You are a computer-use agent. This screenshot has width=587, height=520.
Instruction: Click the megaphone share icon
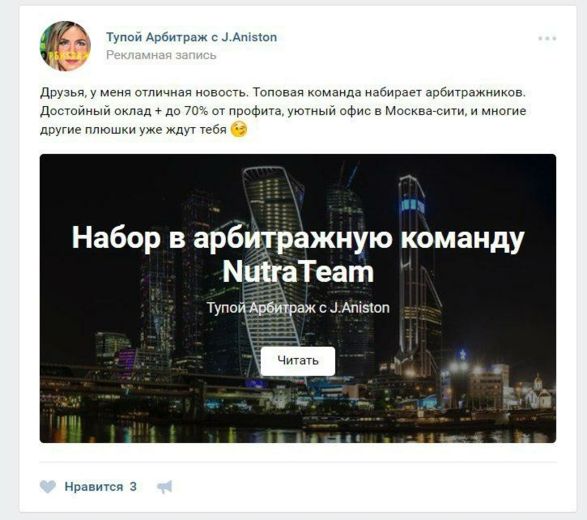click(x=164, y=487)
